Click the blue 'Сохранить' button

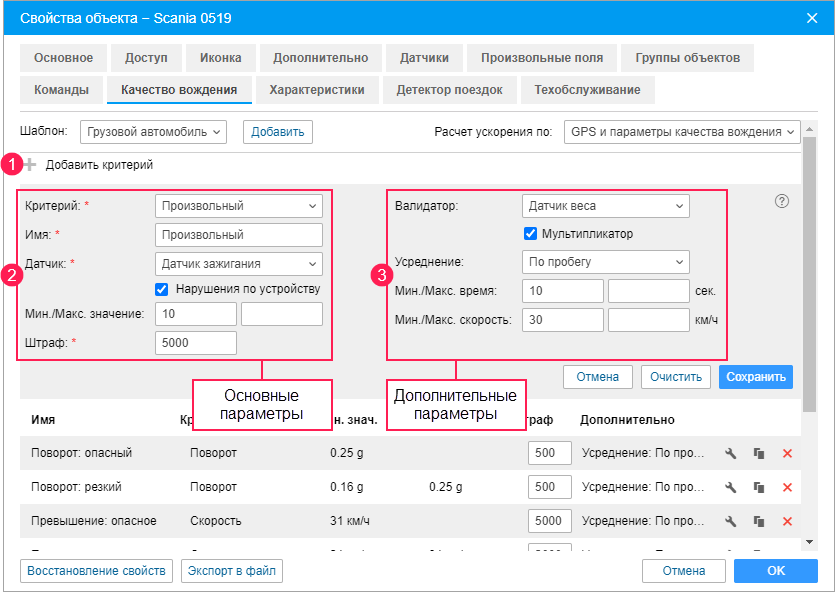[x=755, y=377]
